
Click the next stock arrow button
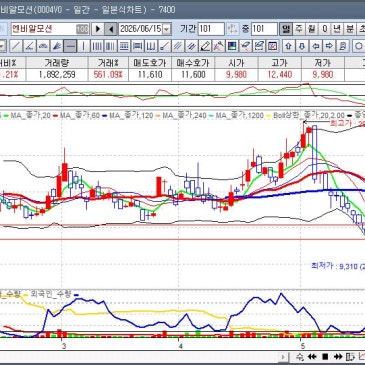(x=98, y=29)
